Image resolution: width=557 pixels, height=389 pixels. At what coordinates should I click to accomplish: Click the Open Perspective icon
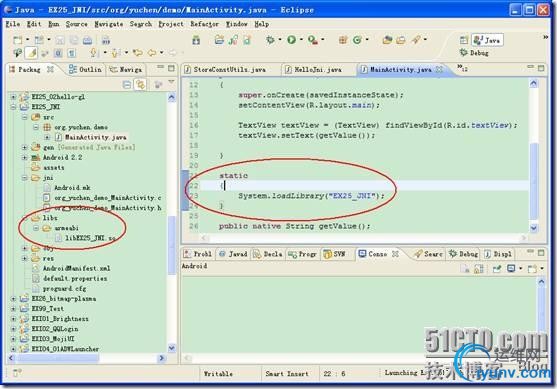coord(464,40)
